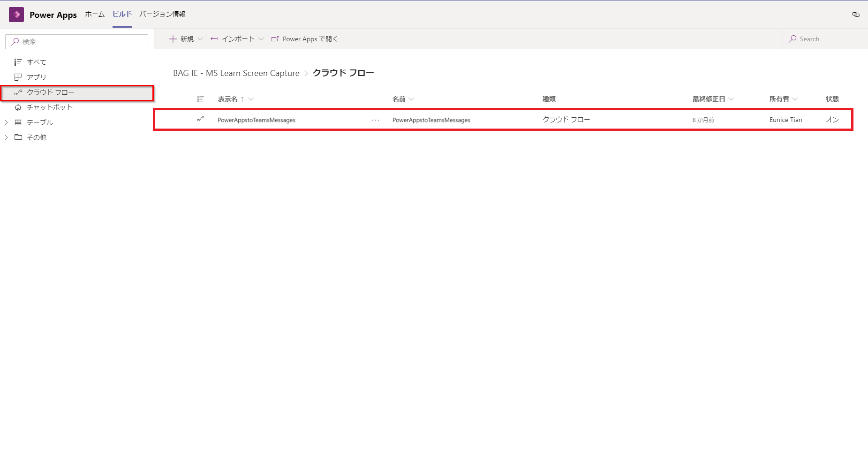The height and width of the screenshot is (465, 868).
Task: Click the flow icon in the PowerAppstoTeamsMessages row
Action: coord(201,120)
